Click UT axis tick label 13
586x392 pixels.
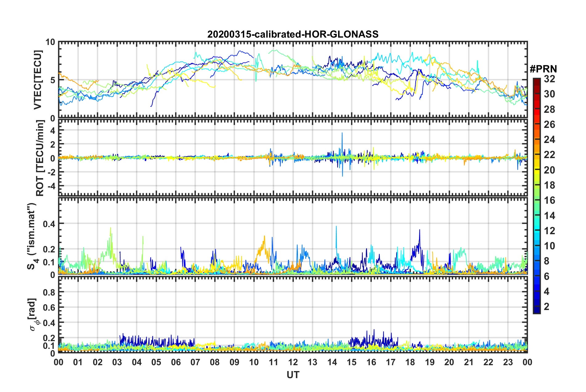tap(312, 362)
